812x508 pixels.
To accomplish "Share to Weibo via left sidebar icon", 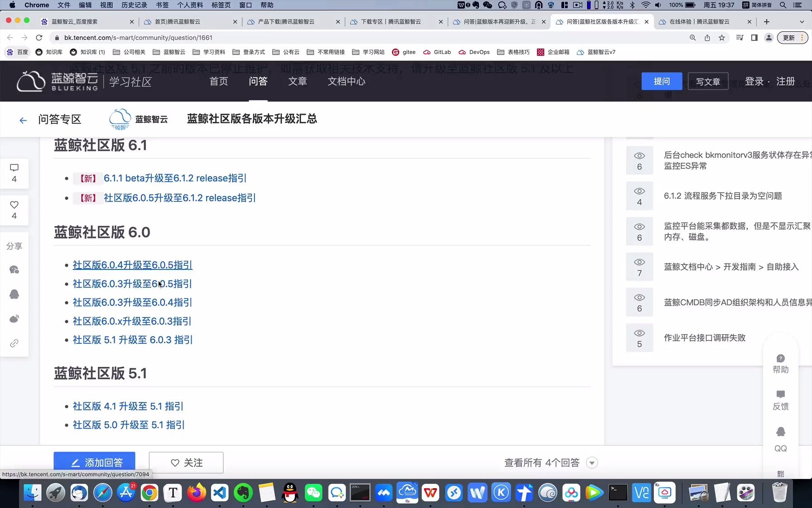I will coord(14,319).
